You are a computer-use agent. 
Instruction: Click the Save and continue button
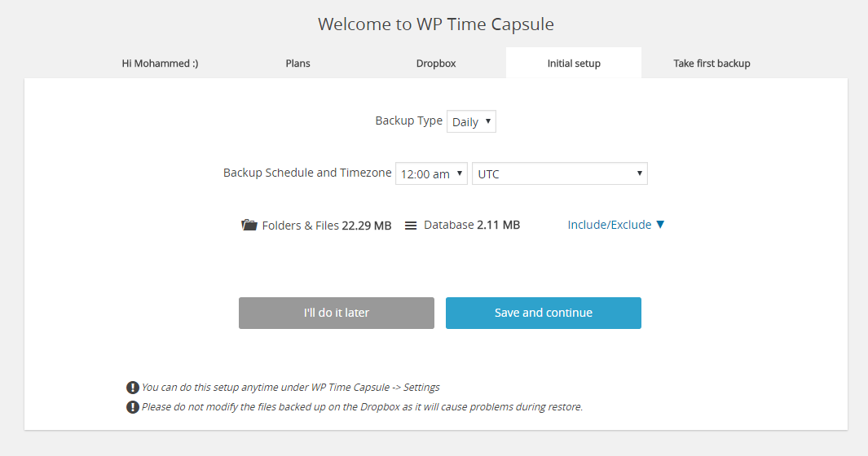[544, 313]
